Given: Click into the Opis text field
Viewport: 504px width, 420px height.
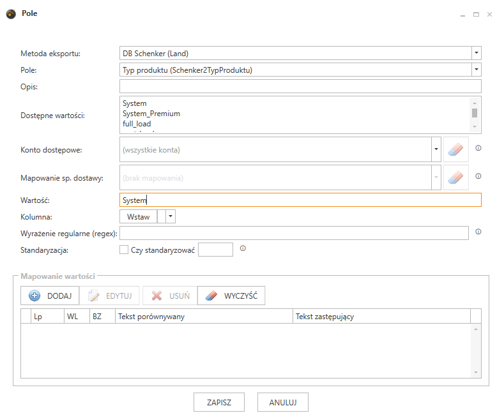Looking at the screenshot, I should pos(300,86).
